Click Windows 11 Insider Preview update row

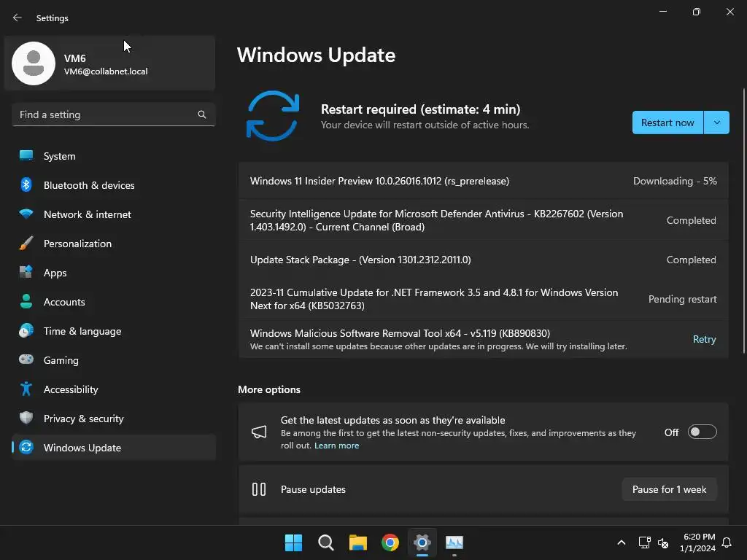tap(484, 181)
